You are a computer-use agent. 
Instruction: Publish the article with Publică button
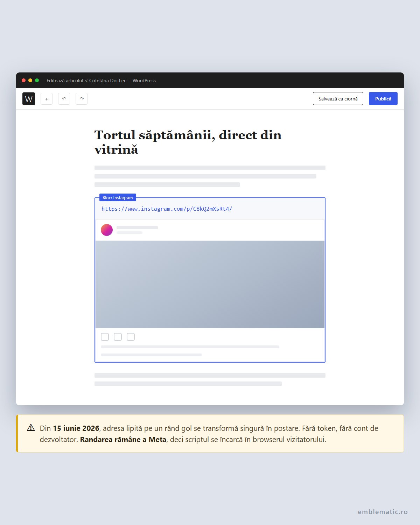click(x=383, y=99)
